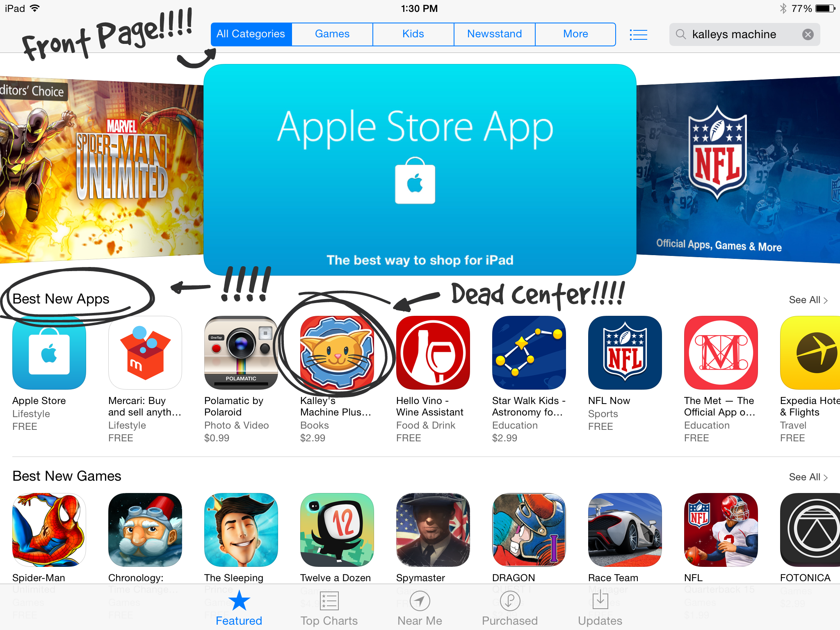
Task: Open Kalley's Machine Plus cat icon
Action: [x=337, y=353]
